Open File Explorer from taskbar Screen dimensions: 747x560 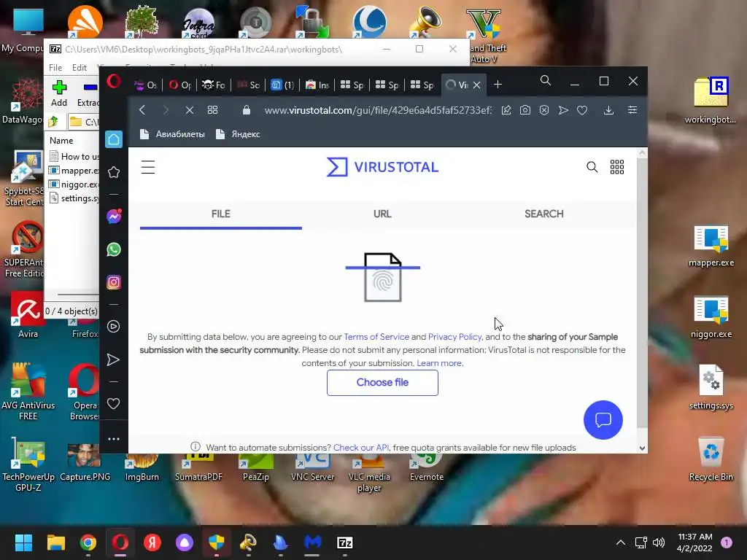click(x=55, y=542)
